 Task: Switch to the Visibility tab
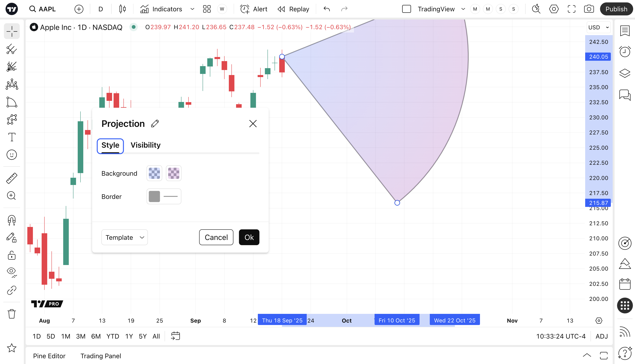click(145, 145)
